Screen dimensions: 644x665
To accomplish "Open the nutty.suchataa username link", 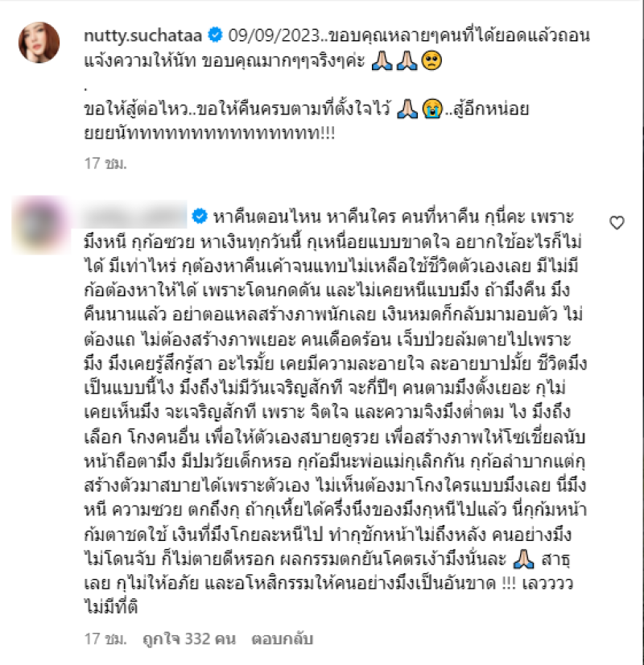I will 142,35.
